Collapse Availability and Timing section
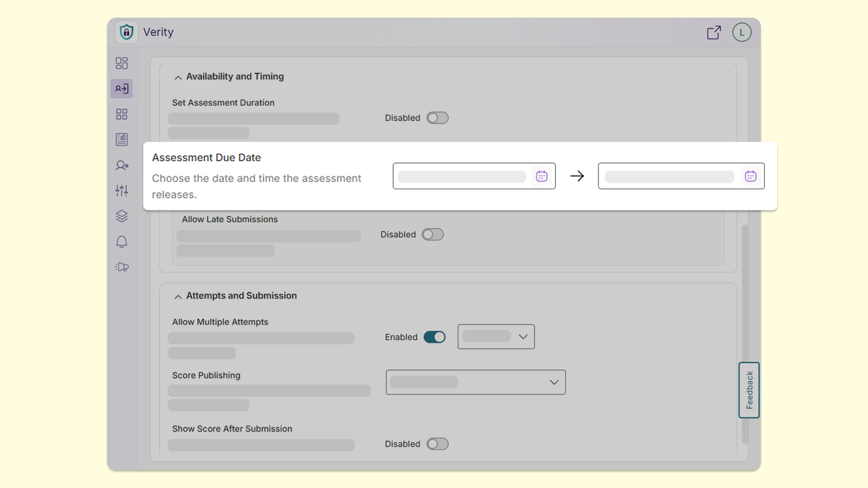Image resolution: width=868 pixels, height=488 pixels. point(178,77)
